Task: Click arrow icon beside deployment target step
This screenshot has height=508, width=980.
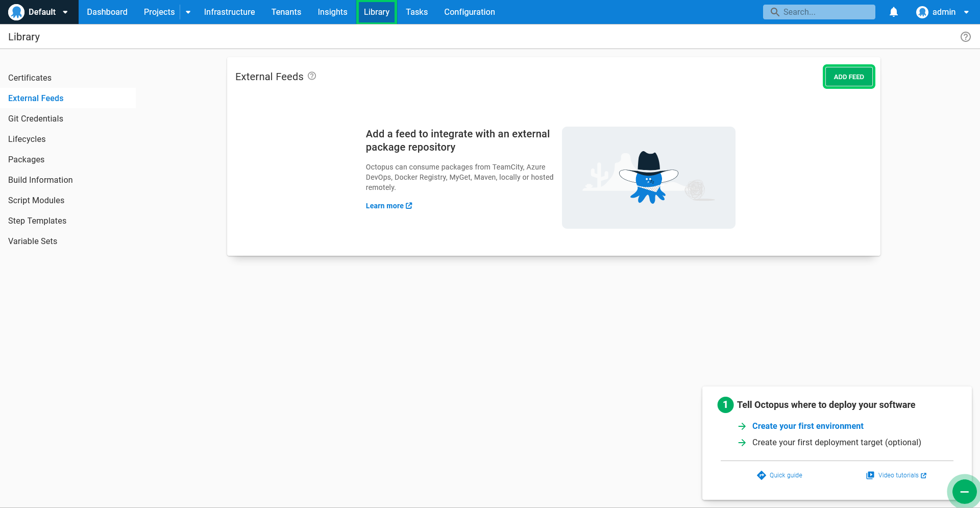Action: pos(742,443)
